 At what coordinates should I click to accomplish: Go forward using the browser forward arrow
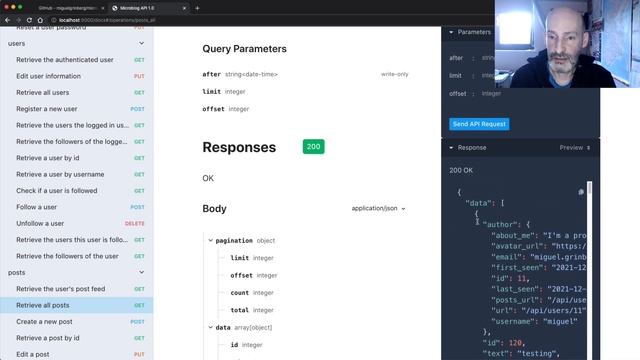[18, 20]
